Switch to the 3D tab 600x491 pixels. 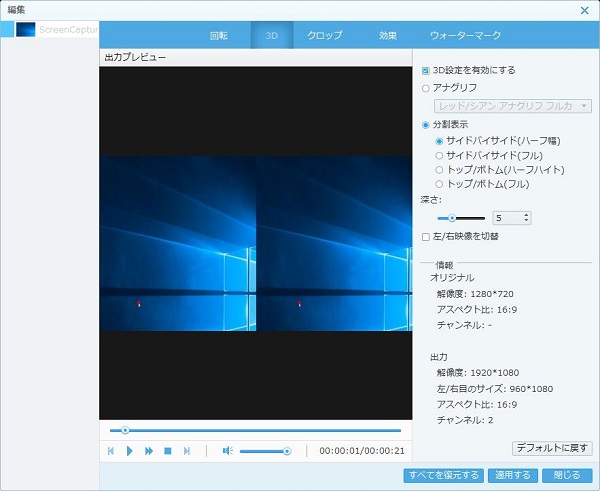272,36
